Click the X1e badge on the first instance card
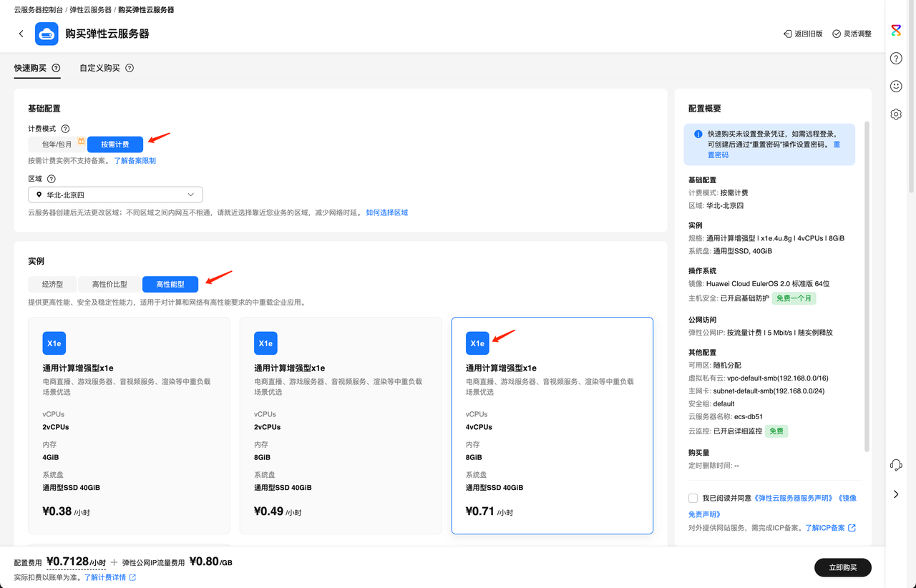The height and width of the screenshot is (588, 916). coord(54,343)
